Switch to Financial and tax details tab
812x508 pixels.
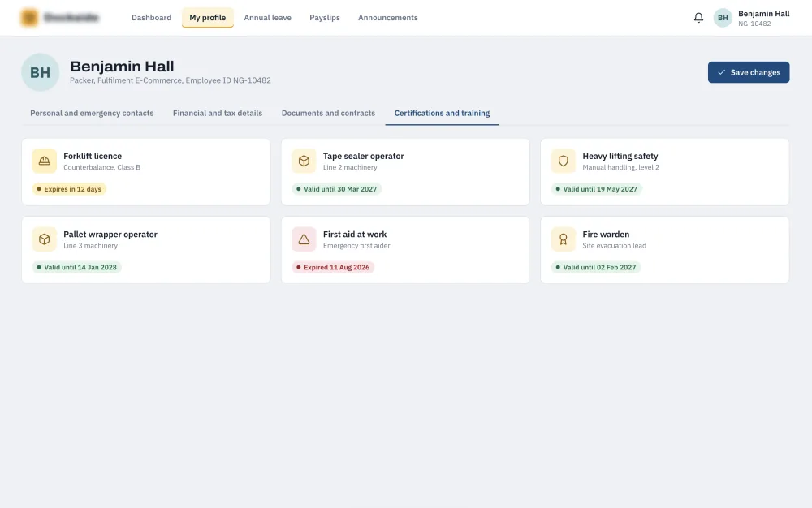pyautogui.click(x=218, y=114)
